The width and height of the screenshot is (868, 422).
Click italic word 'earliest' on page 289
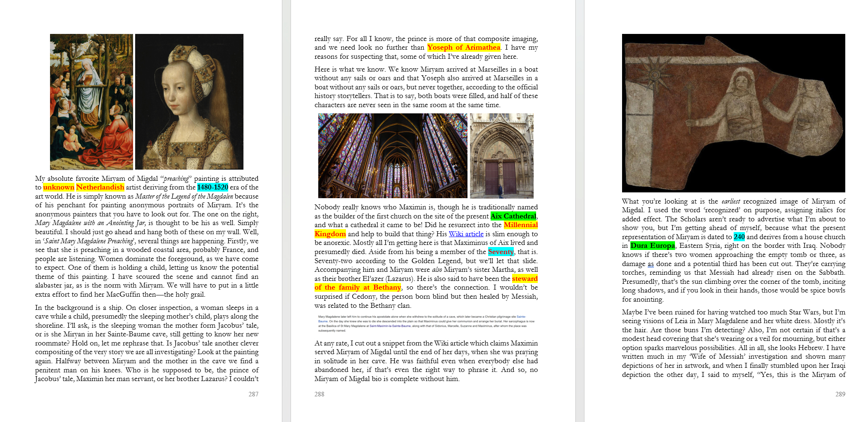[731, 201]
